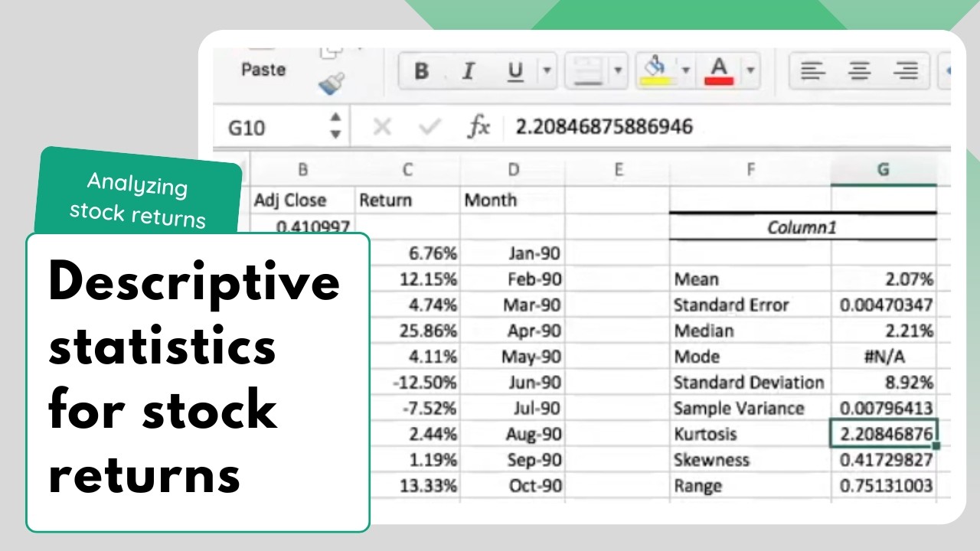Click the Standard Deviation label cell
This screenshot has height=551, width=980.
[750, 382]
